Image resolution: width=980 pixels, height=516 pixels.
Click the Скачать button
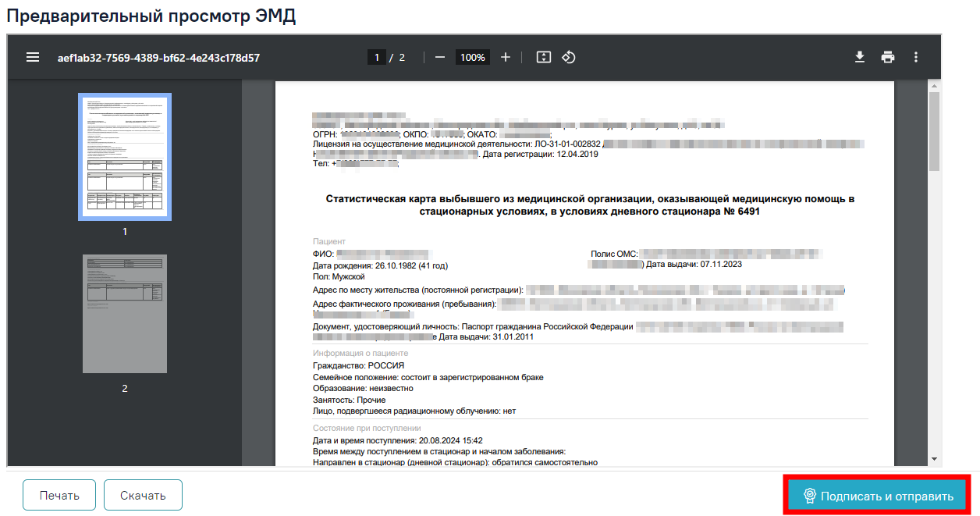[x=143, y=495]
